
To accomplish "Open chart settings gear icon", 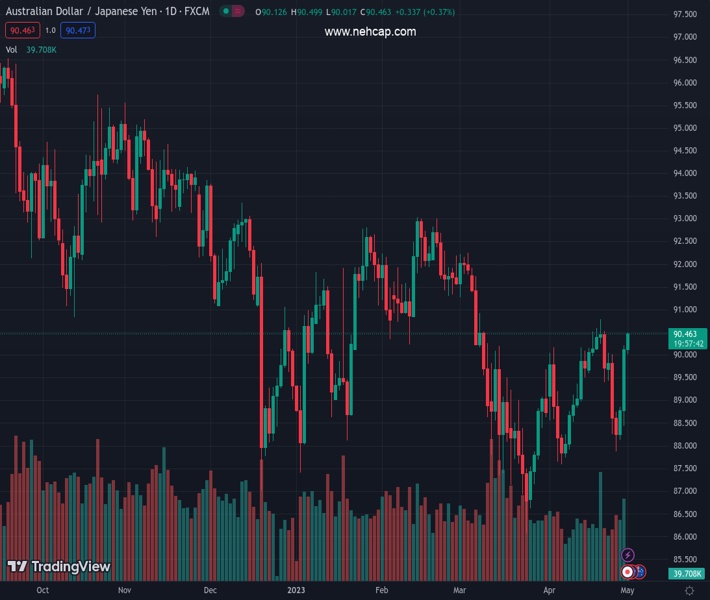I will coord(689,591).
